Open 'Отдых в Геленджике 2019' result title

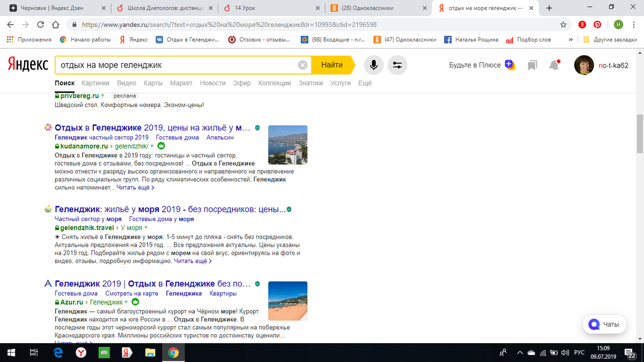153,128
